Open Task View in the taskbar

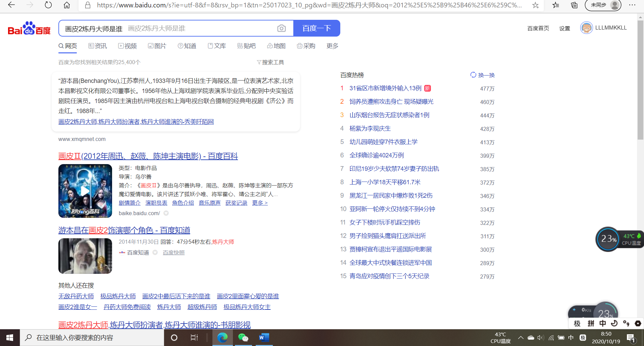click(x=194, y=338)
